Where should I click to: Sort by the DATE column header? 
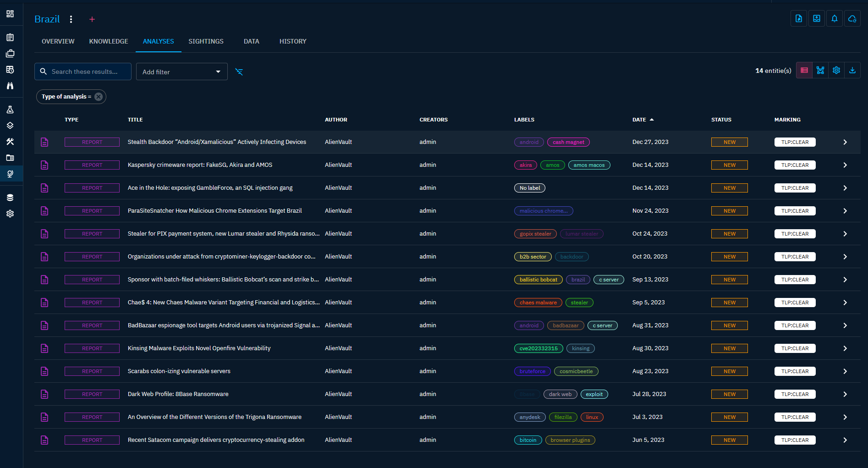[639, 120]
